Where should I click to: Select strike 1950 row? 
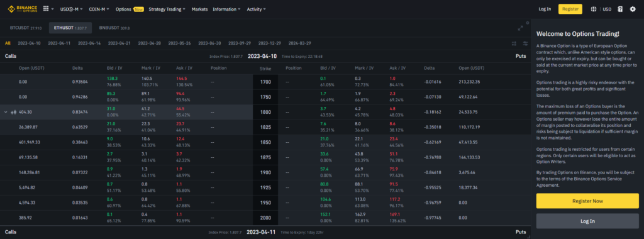pyautogui.click(x=265, y=203)
